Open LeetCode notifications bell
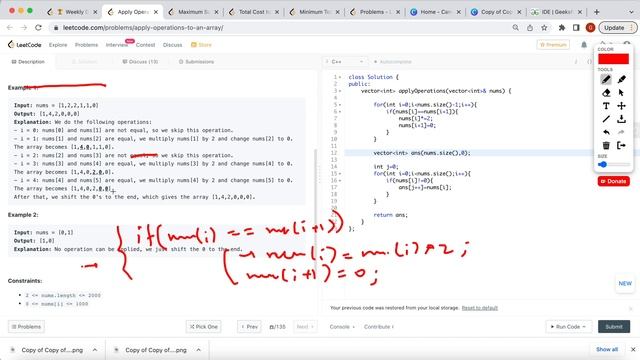Viewport: 640px width, 360px height. pyautogui.click(x=584, y=44)
